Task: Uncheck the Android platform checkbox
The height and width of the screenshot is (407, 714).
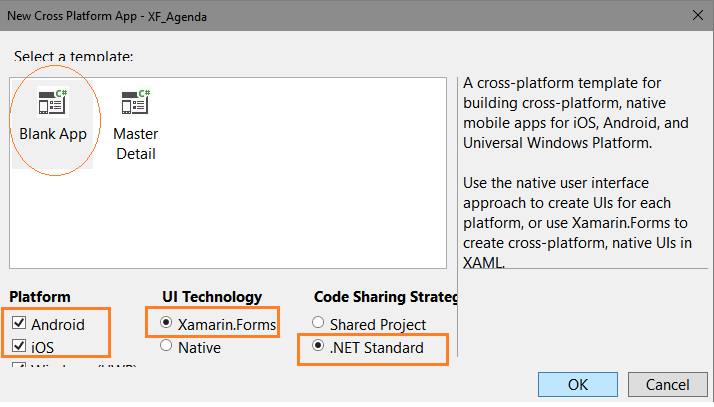Action: (19, 323)
